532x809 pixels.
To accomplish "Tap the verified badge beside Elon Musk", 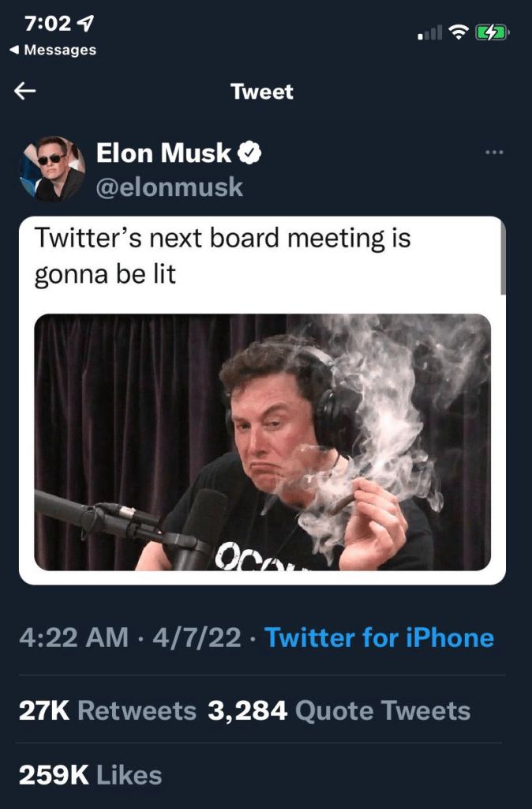I will point(250,153).
